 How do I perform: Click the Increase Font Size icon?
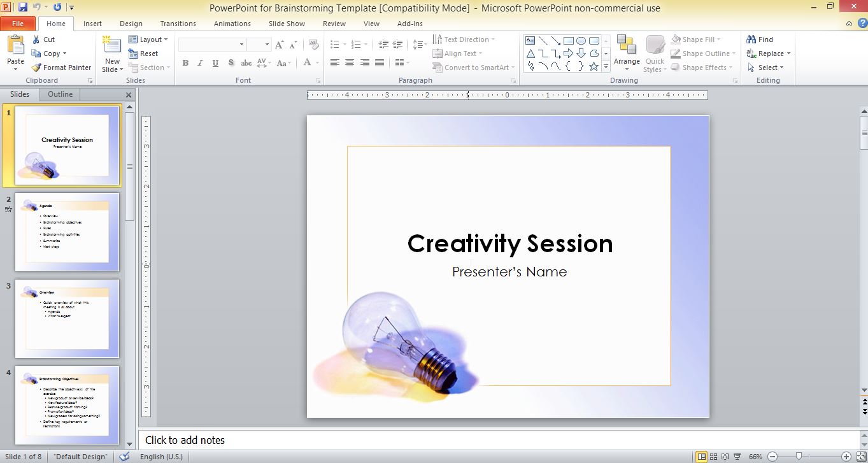pyautogui.click(x=280, y=45)
